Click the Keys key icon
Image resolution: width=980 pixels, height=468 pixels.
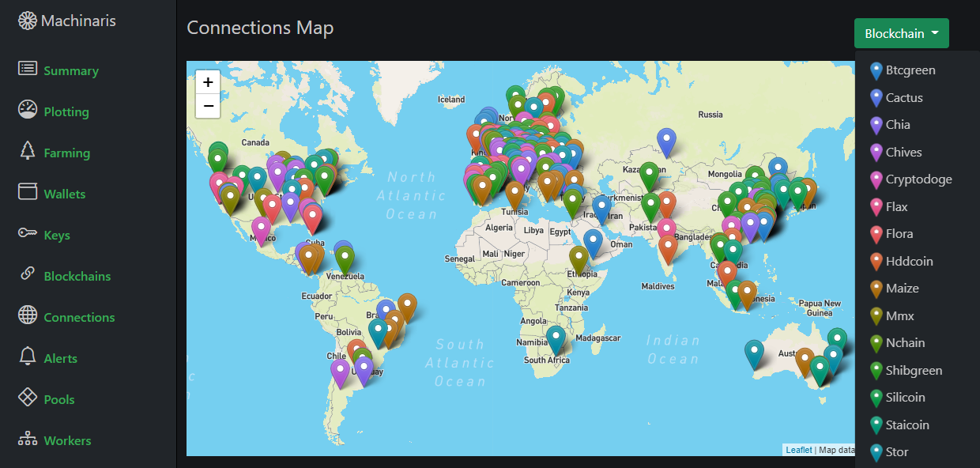(x=28, y=233)
